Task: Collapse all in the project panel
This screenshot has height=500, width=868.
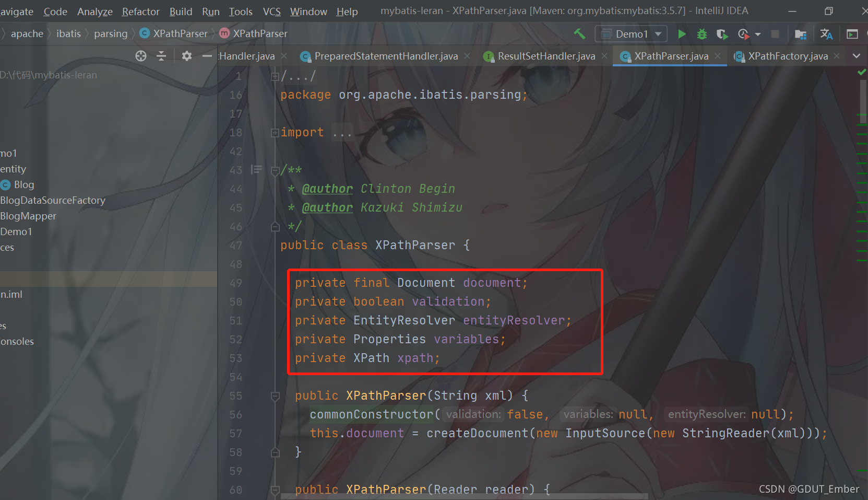Action: pos(161,56)
